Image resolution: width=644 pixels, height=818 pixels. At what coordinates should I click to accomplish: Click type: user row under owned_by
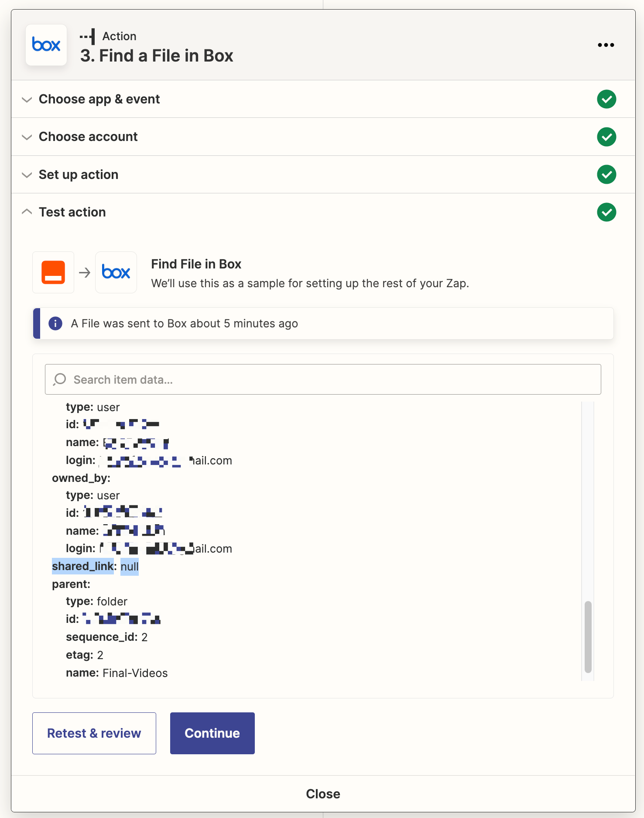coord(92,495)
